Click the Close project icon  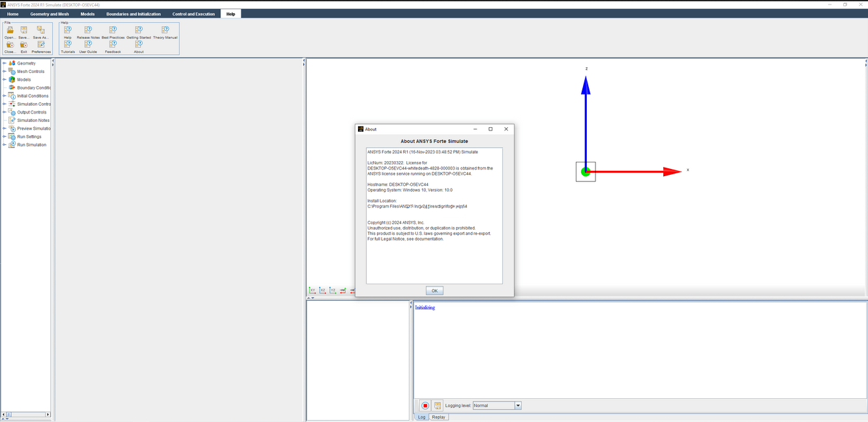pyautogui.click(x=10, y=44)
